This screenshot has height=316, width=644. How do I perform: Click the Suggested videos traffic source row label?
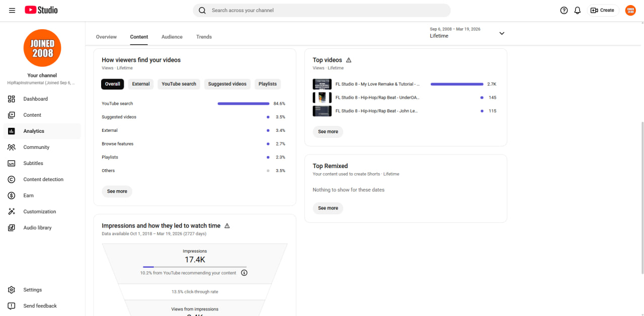click(119, 117)
